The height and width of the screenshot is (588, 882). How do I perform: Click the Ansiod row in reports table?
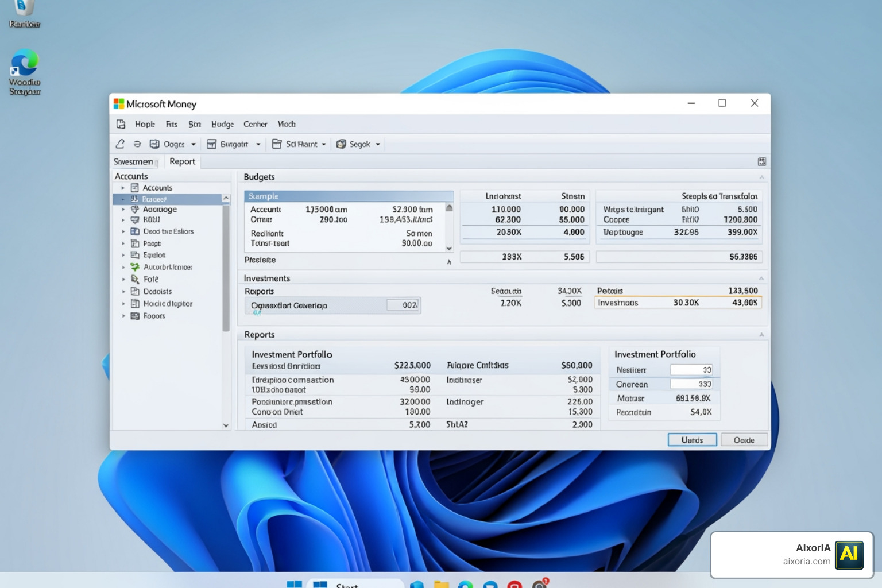422,425
